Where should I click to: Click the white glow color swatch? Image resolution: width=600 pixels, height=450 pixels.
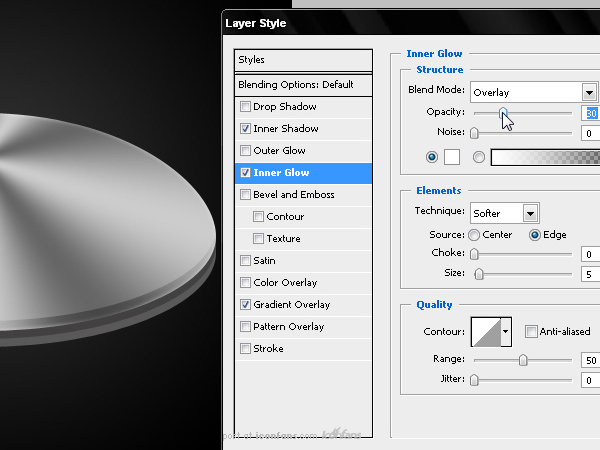(x=452, y=157)
